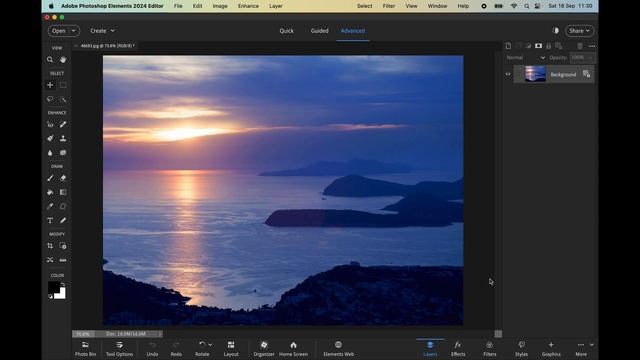640x360 pixels.
Task: Select the Blur tool
Action: 50,153
